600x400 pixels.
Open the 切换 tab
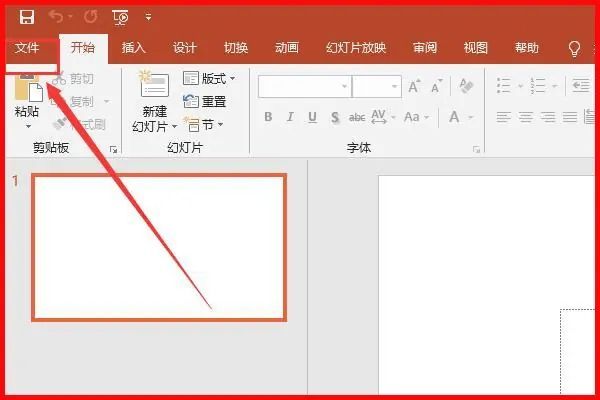pyautogui.click(x=236, y=48)
